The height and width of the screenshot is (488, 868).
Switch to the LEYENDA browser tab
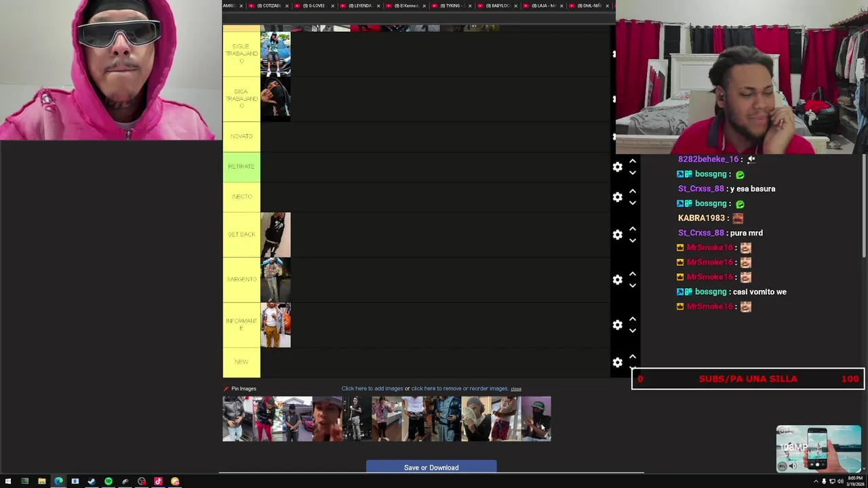pos(359,5)
